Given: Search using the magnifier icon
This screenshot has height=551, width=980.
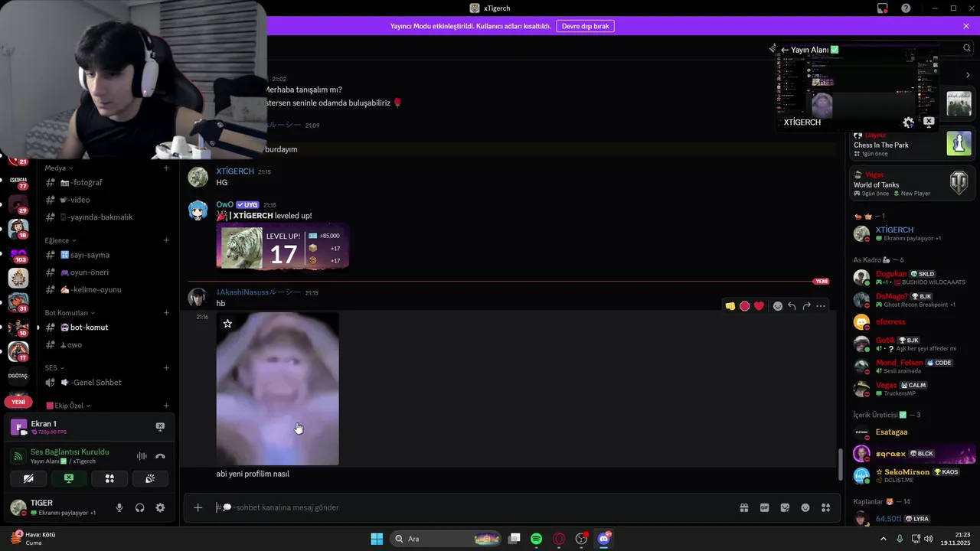Looking at the screenshot, I should coord(967,47).
